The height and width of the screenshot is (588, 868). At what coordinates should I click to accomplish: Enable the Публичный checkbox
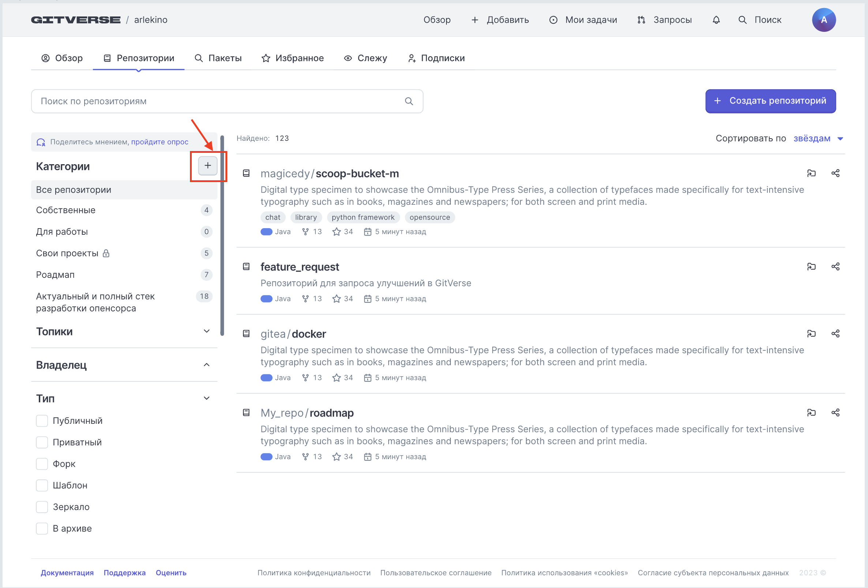click(42, 421)
